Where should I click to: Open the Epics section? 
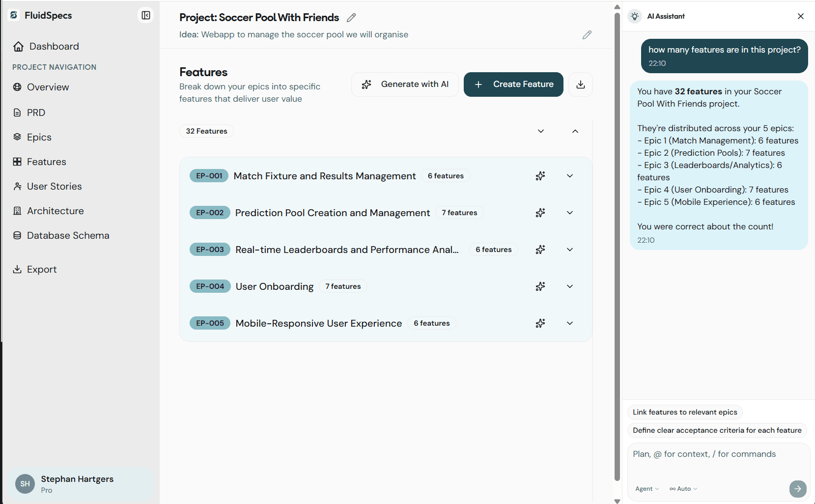[x=39, y=137]
